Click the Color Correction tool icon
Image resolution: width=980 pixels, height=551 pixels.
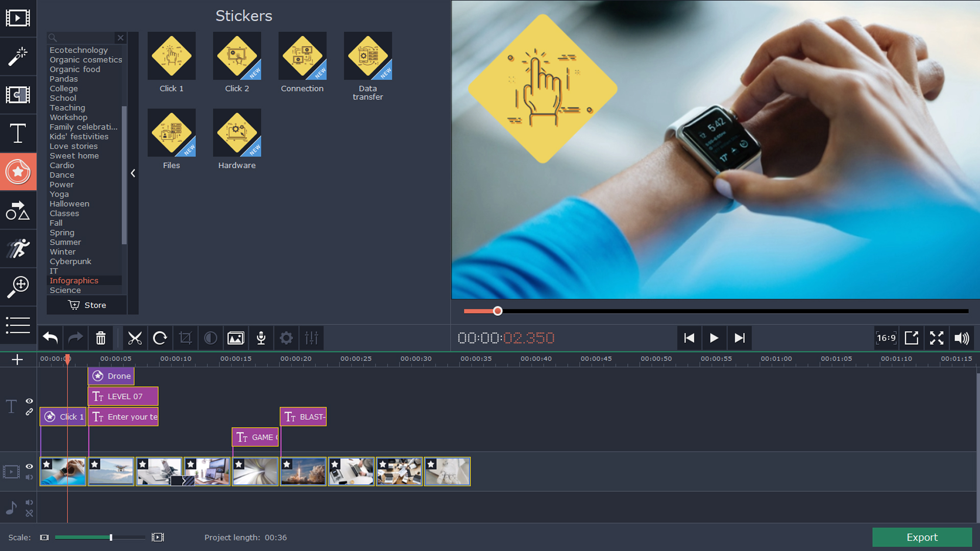point(210,338)
